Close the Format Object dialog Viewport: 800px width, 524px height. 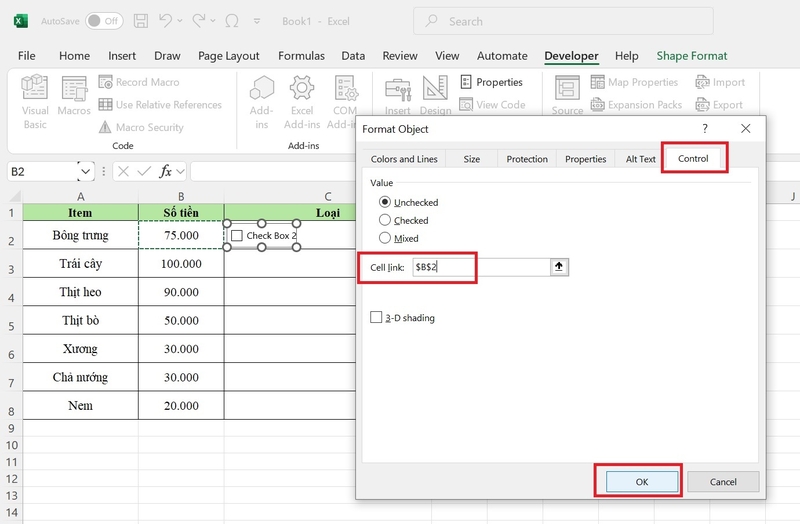click(745, 129)
